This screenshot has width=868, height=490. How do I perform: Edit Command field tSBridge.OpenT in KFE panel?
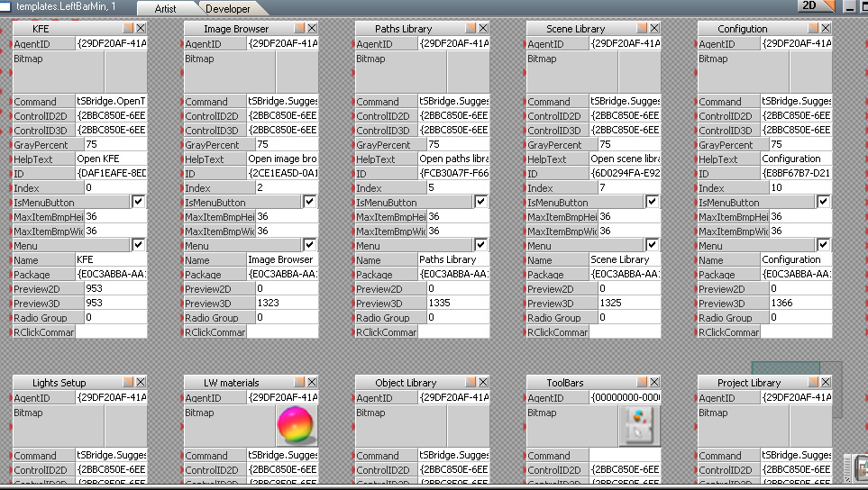[111, 101]
